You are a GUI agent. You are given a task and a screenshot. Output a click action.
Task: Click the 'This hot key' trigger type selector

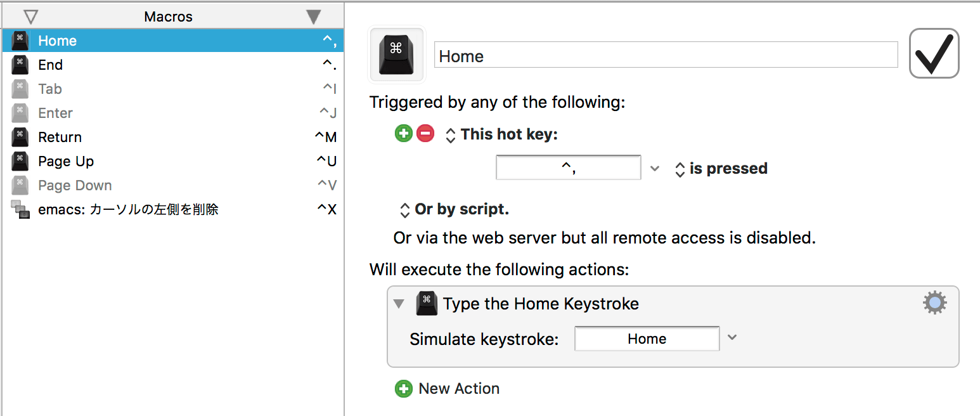501,134
